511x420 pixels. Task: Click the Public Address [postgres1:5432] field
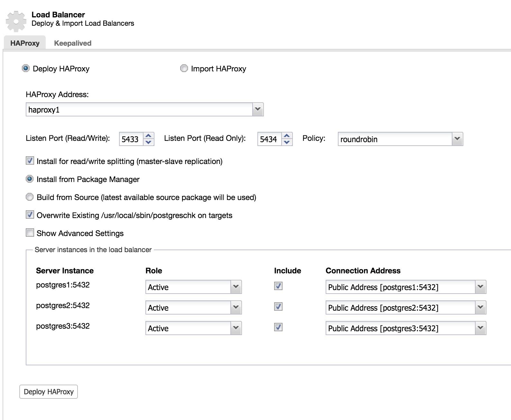400,287
